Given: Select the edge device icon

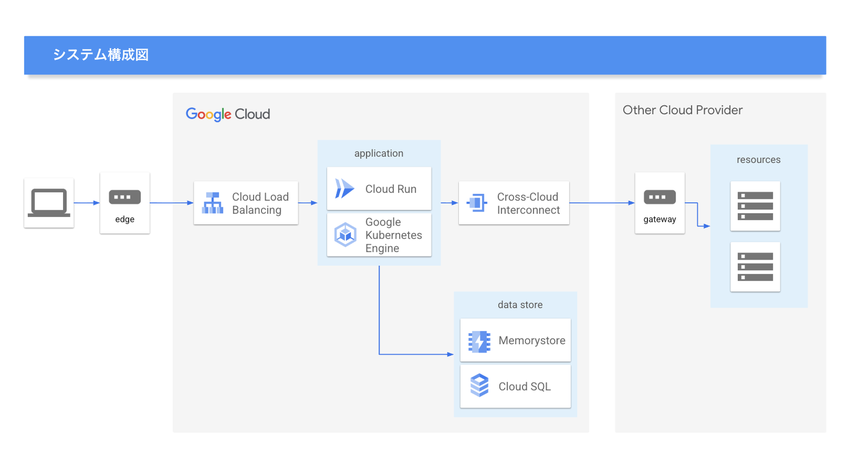Looking at the screenshot, I should coord(125,197).
